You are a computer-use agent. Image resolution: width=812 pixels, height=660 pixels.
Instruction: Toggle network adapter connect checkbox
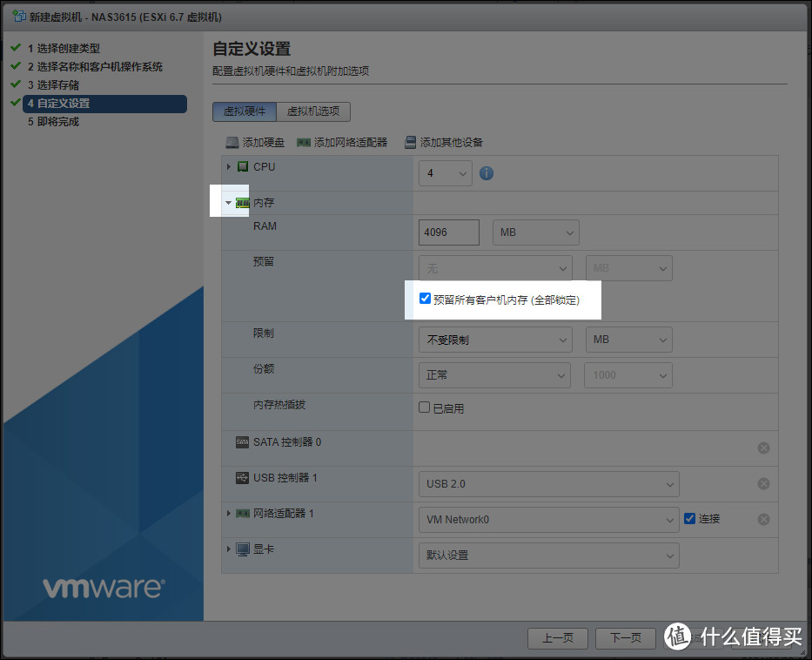coord(690,519)
